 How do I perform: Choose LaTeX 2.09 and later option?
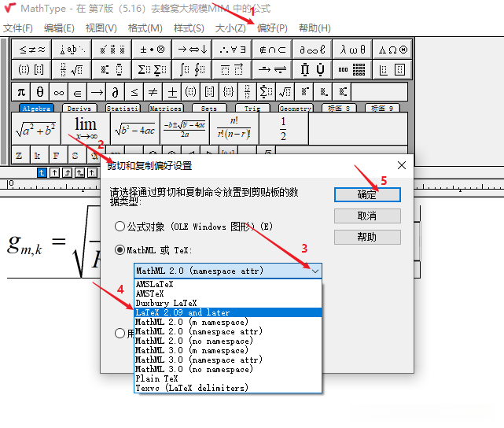coord(228,312)
